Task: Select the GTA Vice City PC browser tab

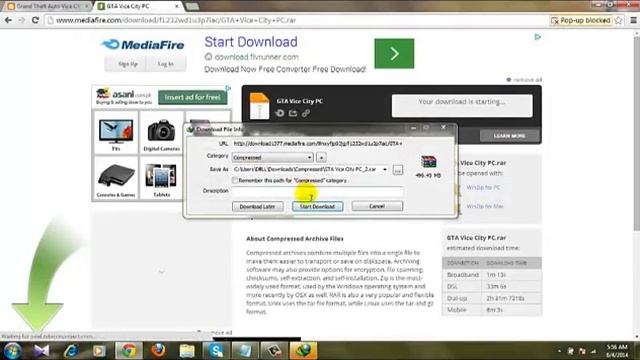Action: [138, 6]
